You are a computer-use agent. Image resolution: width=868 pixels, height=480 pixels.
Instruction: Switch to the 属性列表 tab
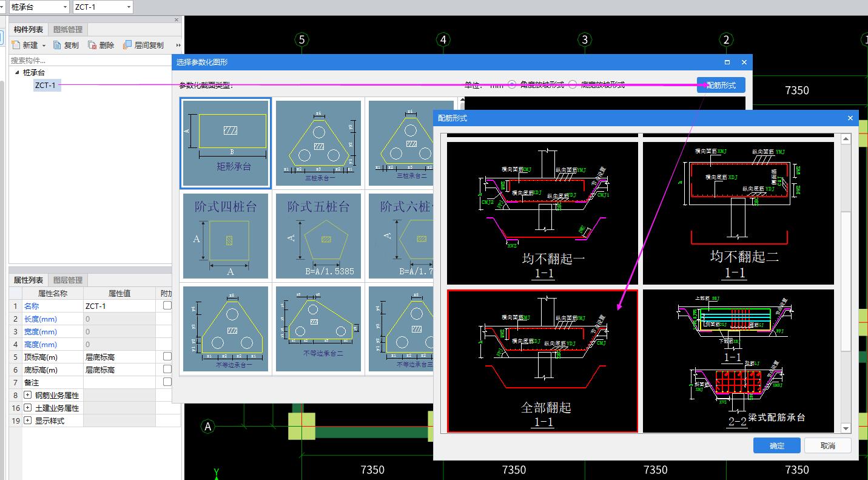pos(29,280)
